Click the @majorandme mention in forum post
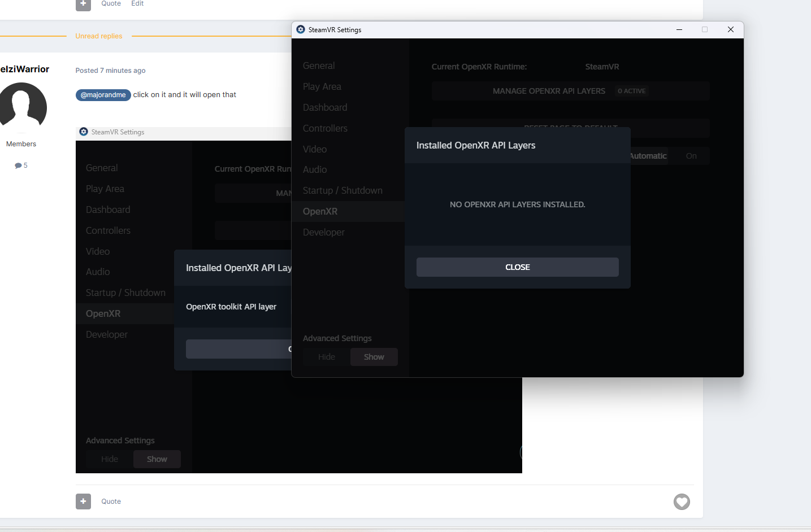The image size is (811, 532). click(x=103, y=95)
